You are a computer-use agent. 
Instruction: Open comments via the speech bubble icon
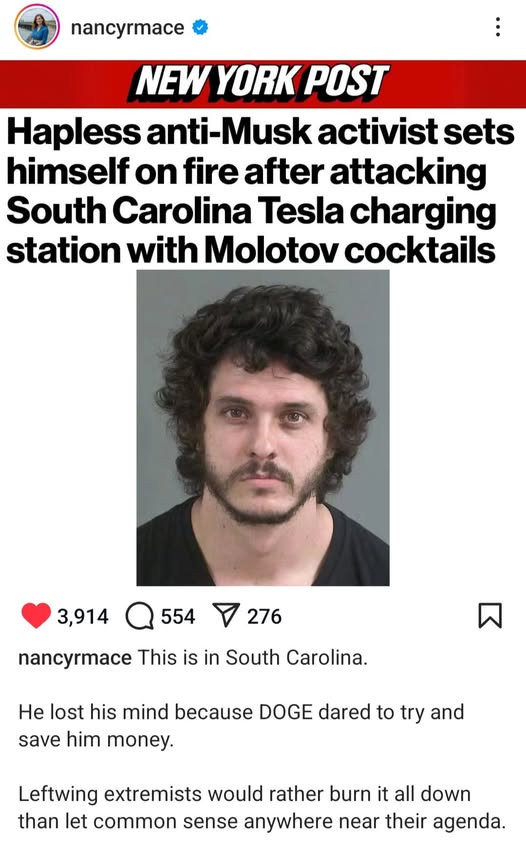click(x=139, y=616)
